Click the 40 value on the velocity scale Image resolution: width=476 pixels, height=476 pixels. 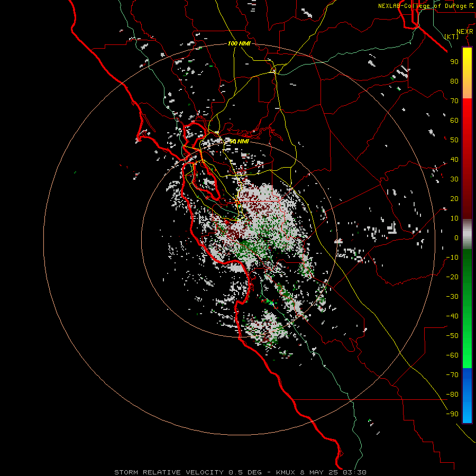click(454, 160)
